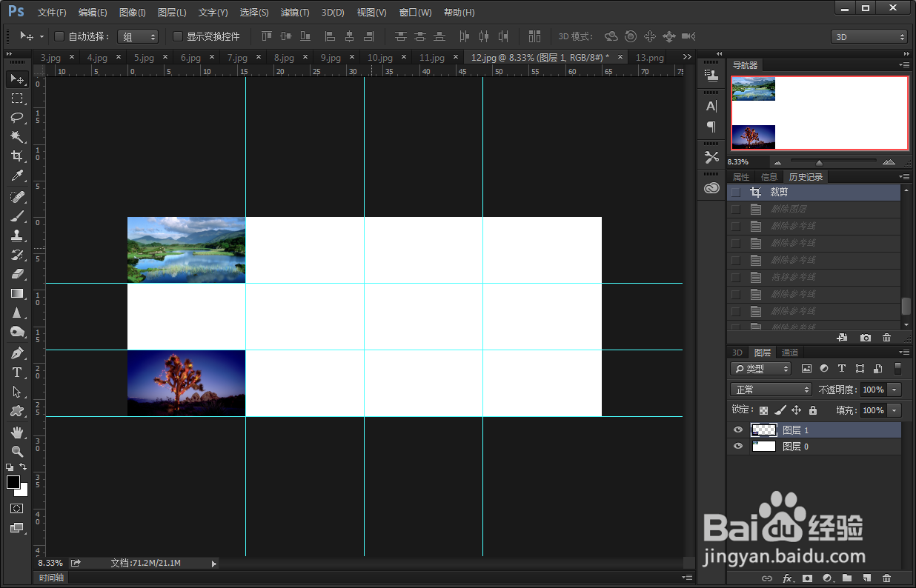The height and width of the screenshot is (588, 916).
Task: Select the Magic Wand tool
Action: pyautogui.click(x=17, y=137)
